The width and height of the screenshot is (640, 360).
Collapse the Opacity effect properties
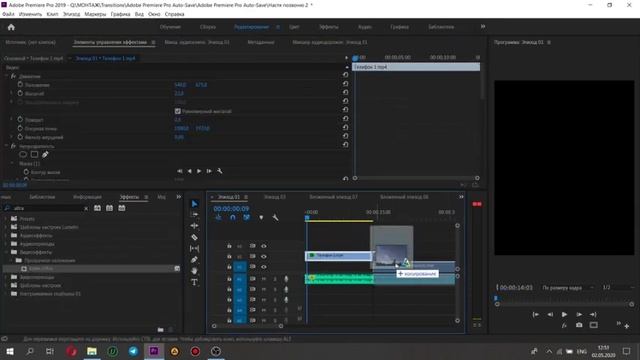click(x=7, y=146)
